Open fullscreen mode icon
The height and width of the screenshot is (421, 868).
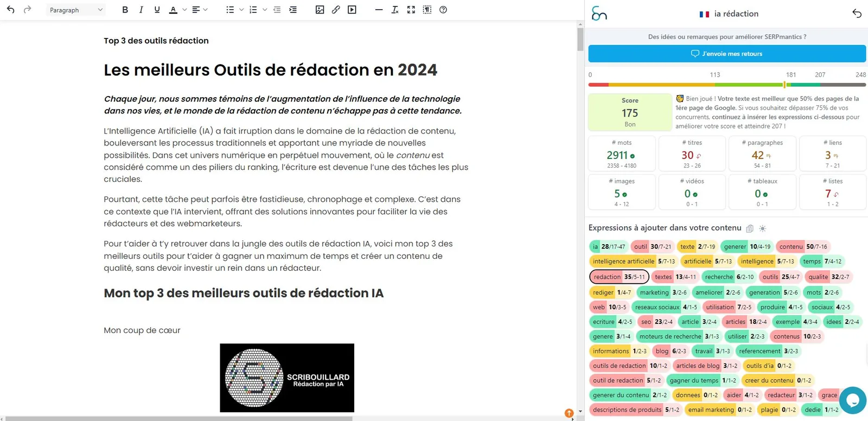[x=411, y=10]
